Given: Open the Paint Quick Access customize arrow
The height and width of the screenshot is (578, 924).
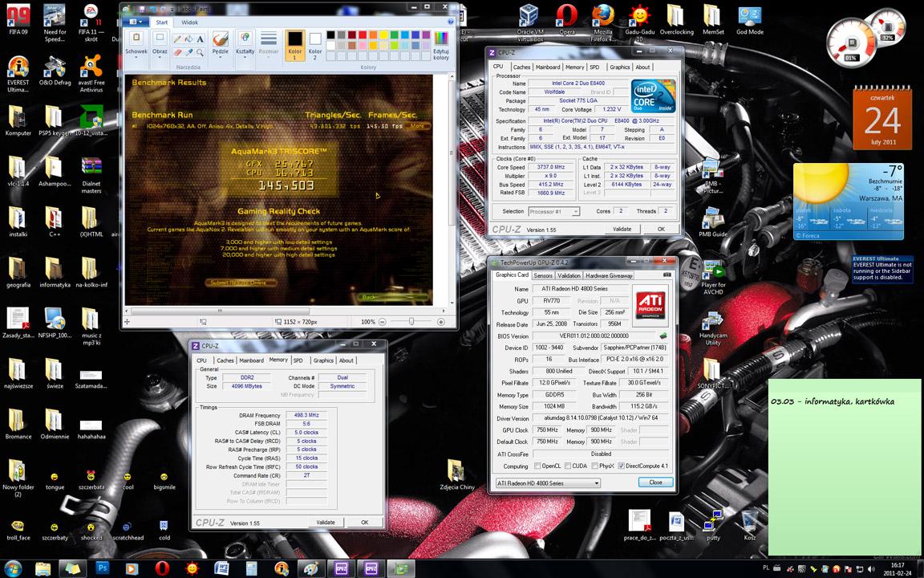Looking at the screenshot, I should pyautogui.click(x=172, y=9).
